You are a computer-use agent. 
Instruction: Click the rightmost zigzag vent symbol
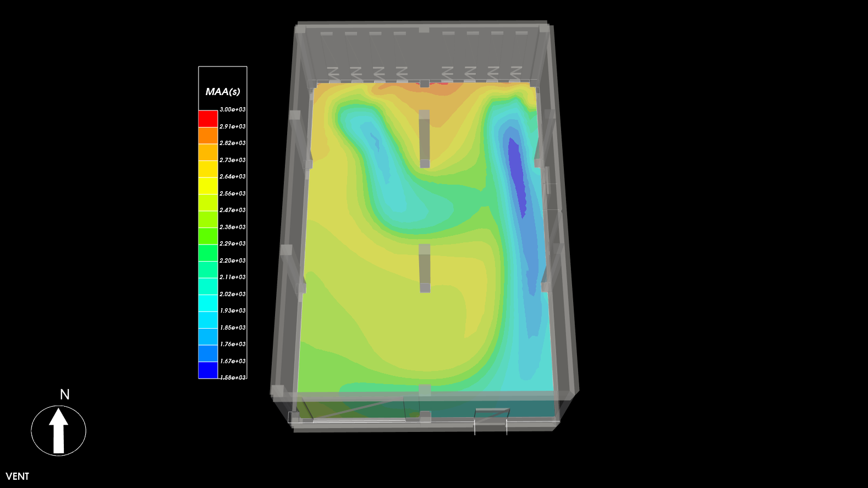516,72
